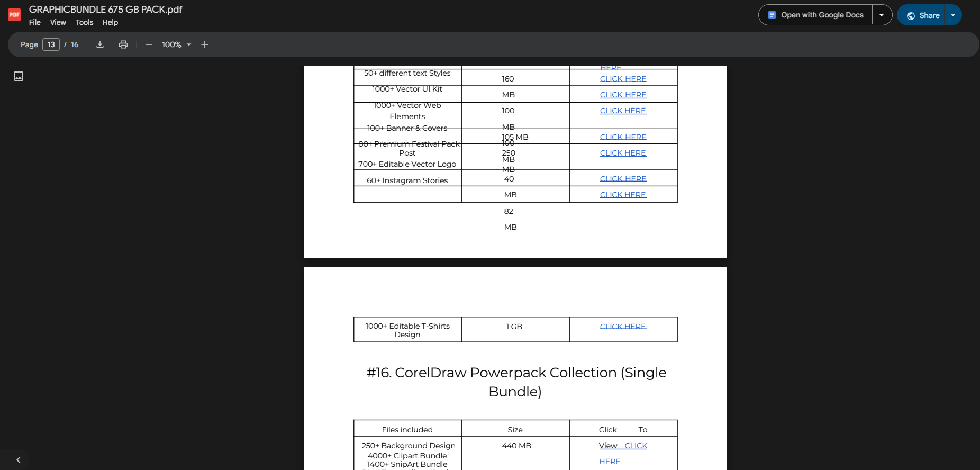The height and width of the screenshot is (470, 980).
Task: Open the Help menu
Action: point(110,22)
